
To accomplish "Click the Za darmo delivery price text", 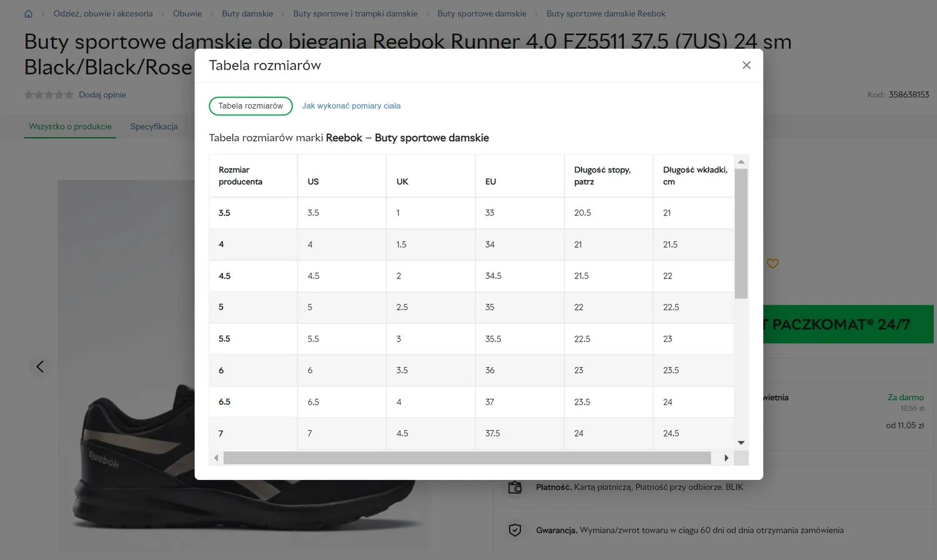I will click(906, 398).
